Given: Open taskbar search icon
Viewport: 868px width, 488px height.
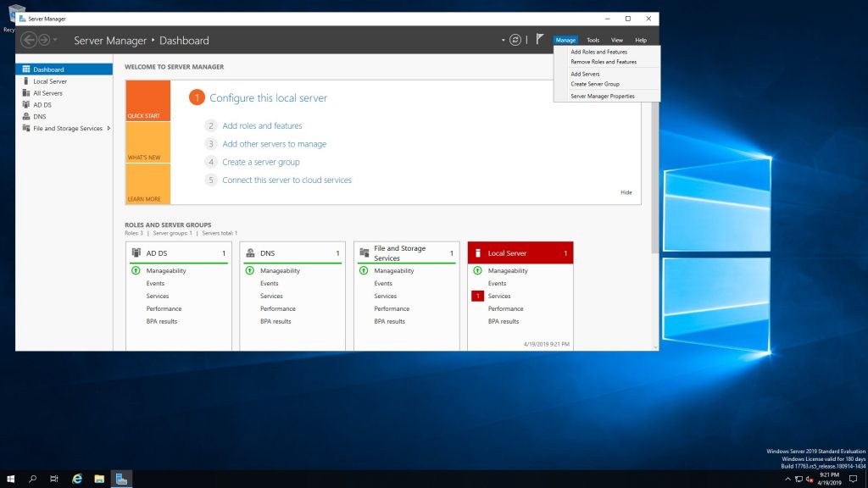Looking at the screenshot, I should pyautogui.click(x=33, y=480).
